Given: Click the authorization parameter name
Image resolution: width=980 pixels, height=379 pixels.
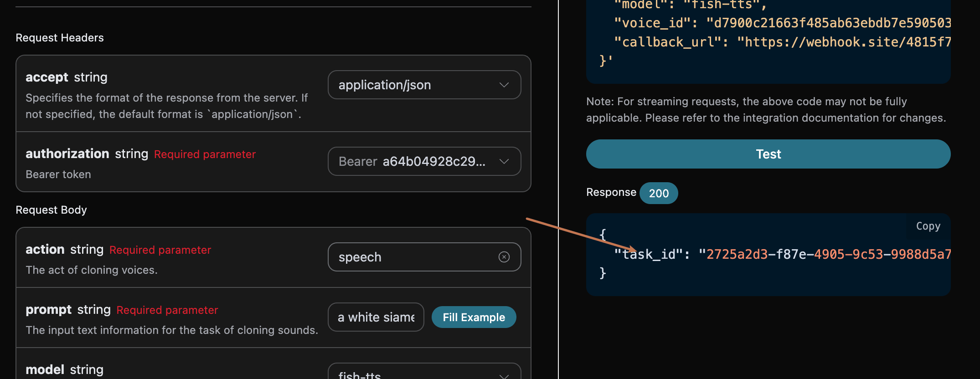Looking at the screenshot, I should click(67, 154).
